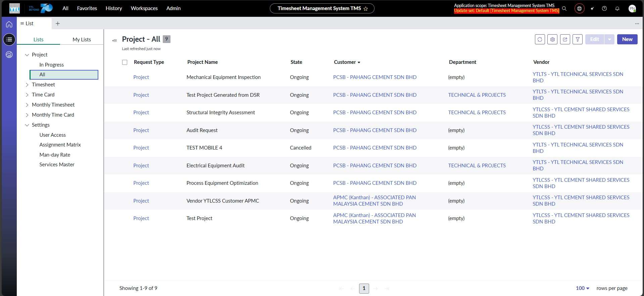
Task: Add a new tab with plus icon
Action: tap(58, 24)
